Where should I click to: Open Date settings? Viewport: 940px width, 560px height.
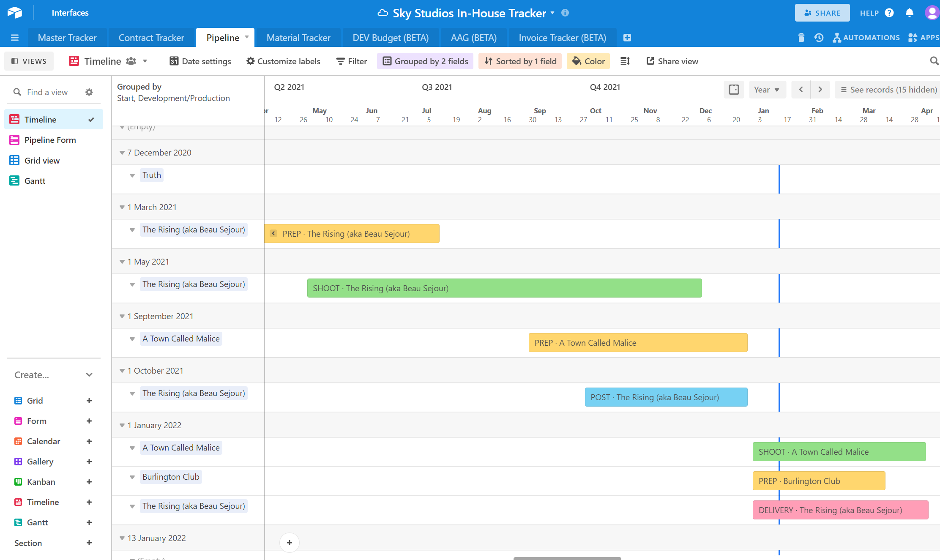[x=200, y=61]
